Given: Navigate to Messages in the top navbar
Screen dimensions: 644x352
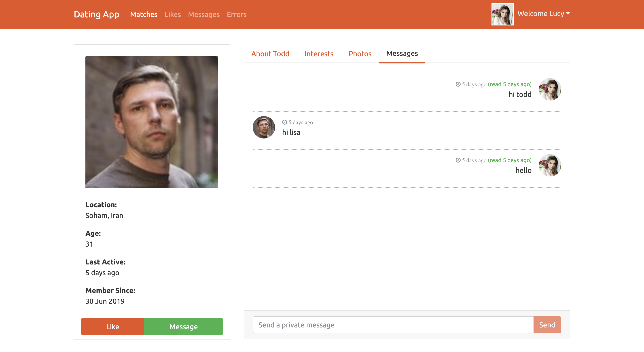Looking at the screenshot, I should (204, 15).
